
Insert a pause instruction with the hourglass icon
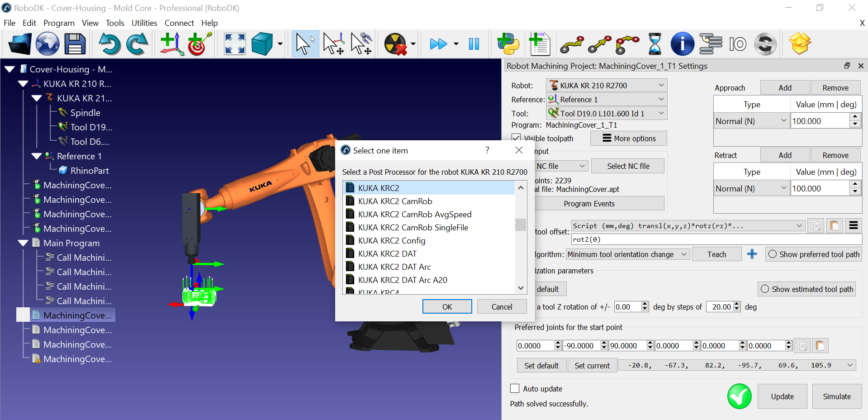(655, 44)
